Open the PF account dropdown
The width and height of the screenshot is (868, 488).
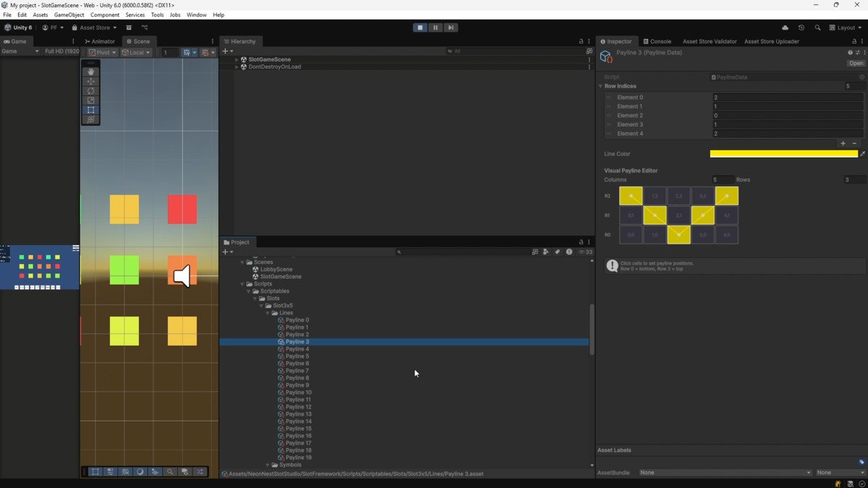pyautogui.click(x=53, y=27)
